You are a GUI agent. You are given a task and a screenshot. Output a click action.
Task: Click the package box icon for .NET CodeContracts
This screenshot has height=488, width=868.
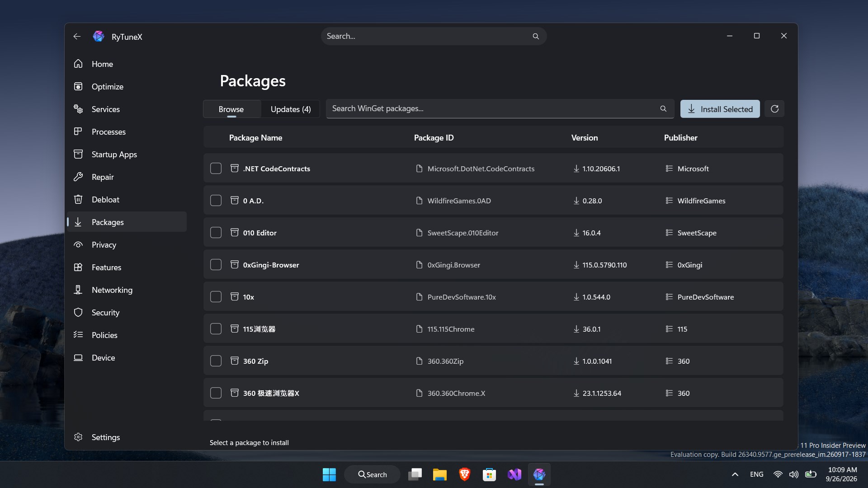[x=235, y=168]
